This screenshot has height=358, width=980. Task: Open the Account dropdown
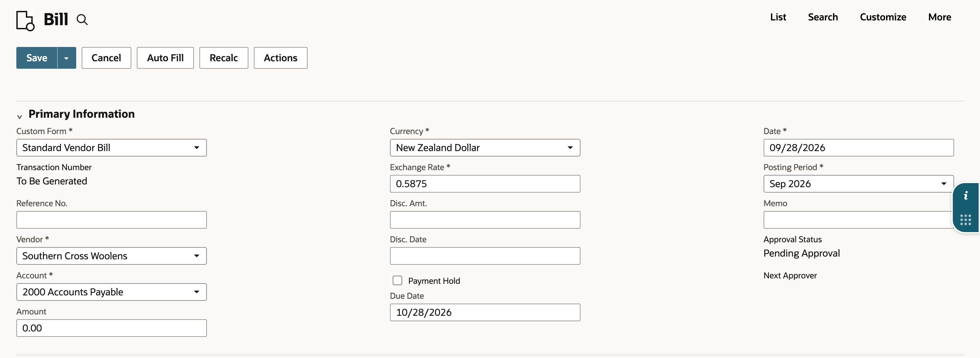tap(112, 292)
